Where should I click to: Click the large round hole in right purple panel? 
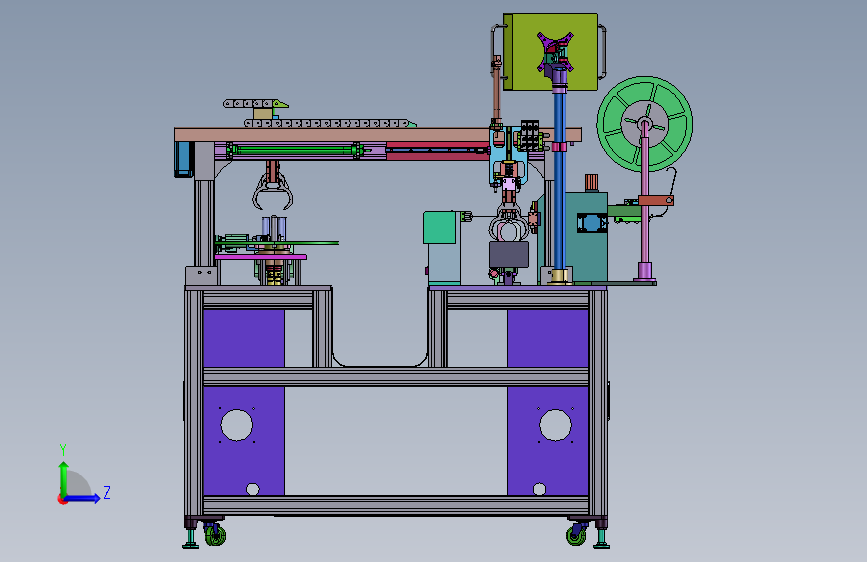555,425
